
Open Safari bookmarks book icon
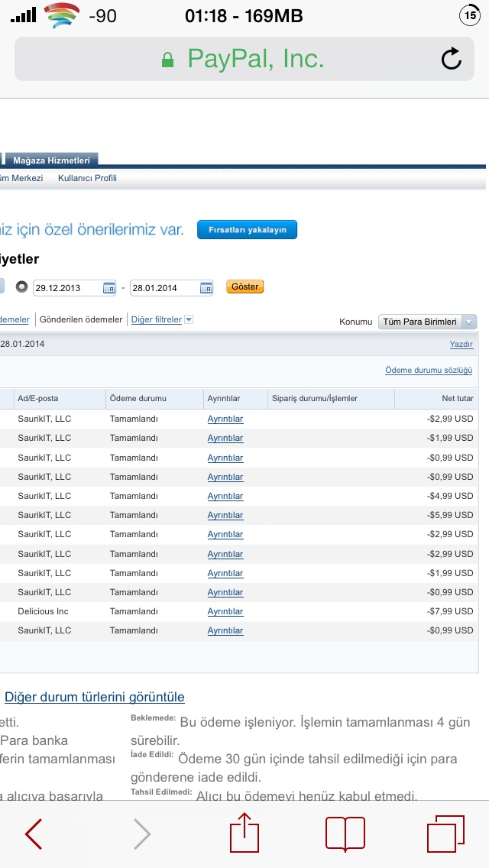pyautogui.click(x=345, y=834)
